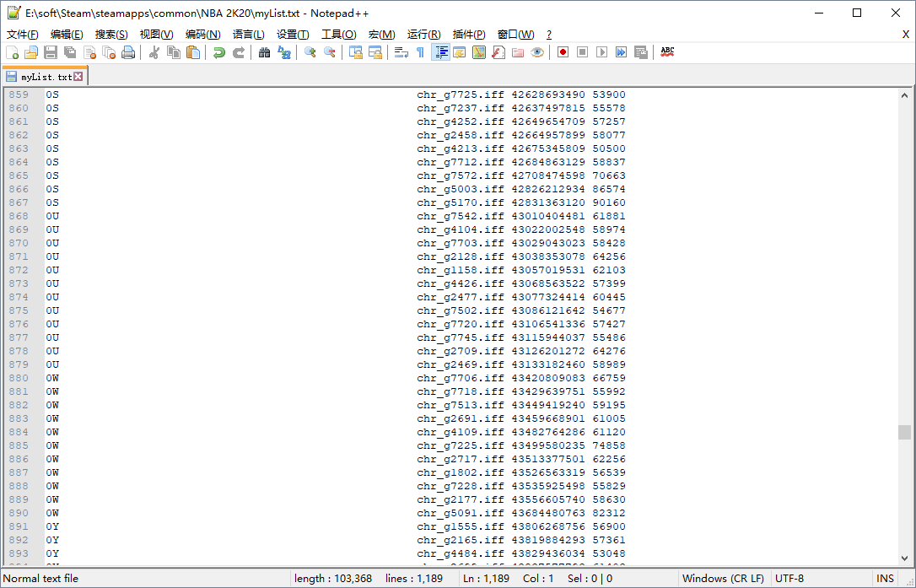916x588 pixels.
Task: Zoom in using the toolbar magnifier
Action: (310, 52)
